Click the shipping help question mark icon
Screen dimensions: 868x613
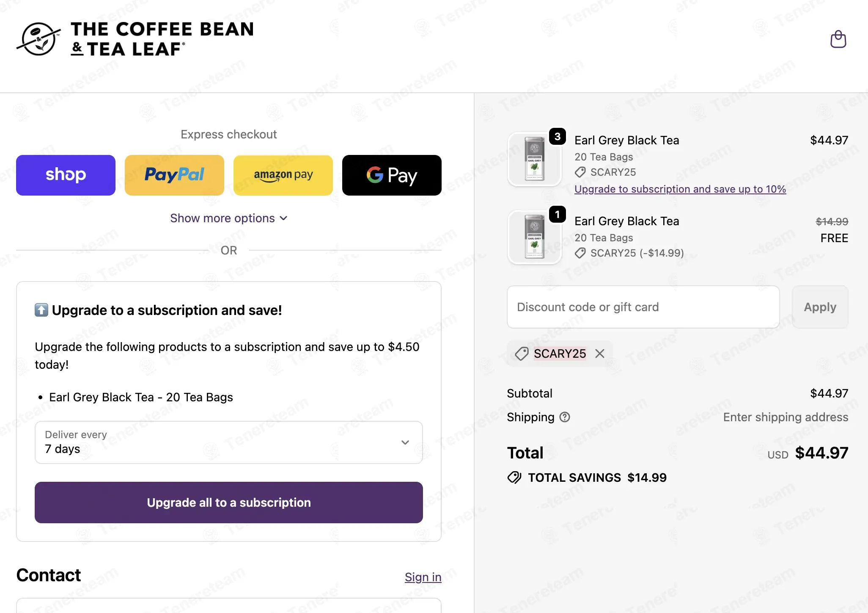pyautogui.click(x=565, y=417)
